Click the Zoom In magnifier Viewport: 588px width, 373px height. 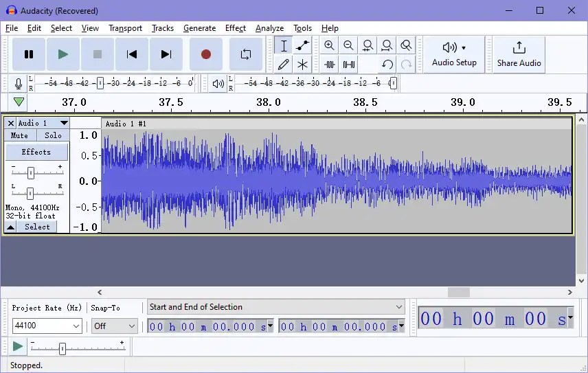pyautogui.click(x=329, y=46)
